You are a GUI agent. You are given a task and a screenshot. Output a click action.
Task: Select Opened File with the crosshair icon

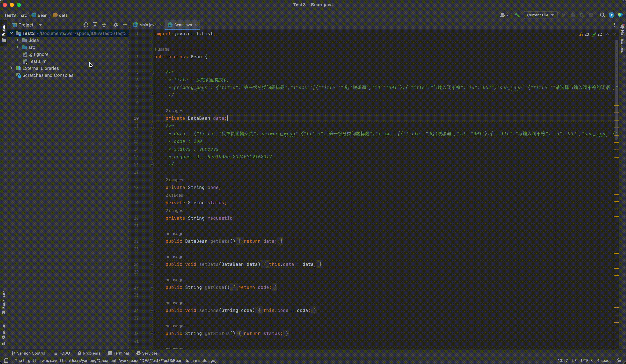pyautogui.click(x=86, y=25)
